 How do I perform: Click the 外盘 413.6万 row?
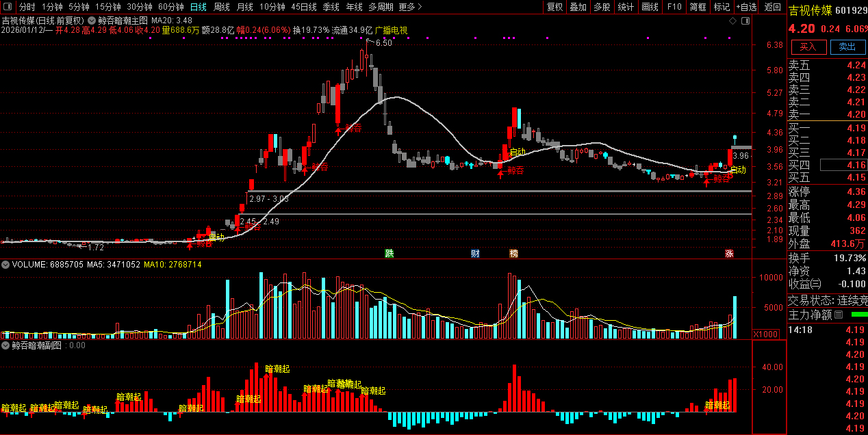(x=828, y=243)
